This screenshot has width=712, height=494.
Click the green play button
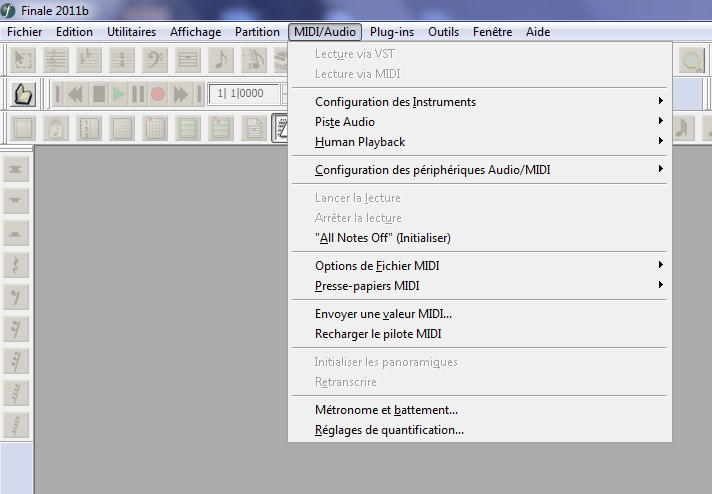tap(119, 94)
